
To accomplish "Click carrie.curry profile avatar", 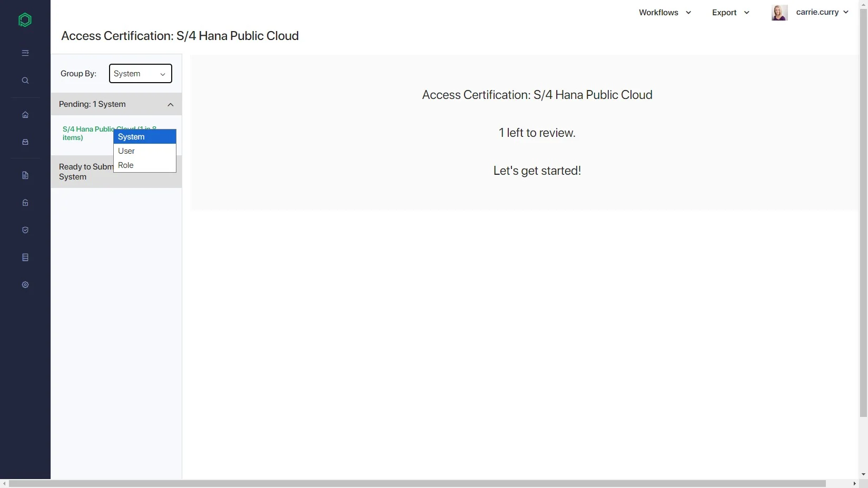I will (780, 13).
